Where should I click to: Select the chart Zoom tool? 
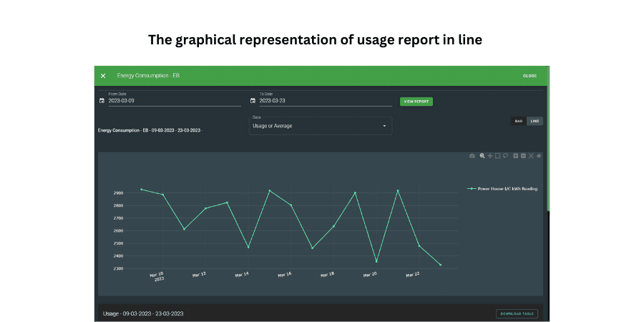(482, 156)
